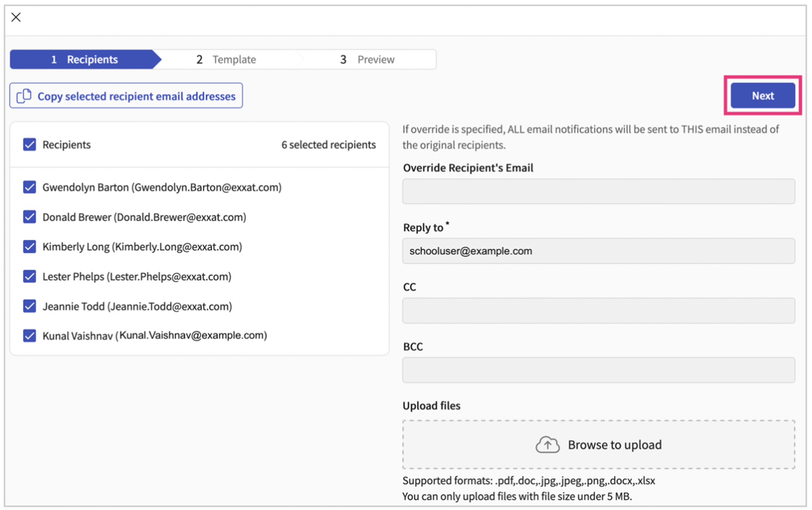Copy selected recipient email addresses

126,96
